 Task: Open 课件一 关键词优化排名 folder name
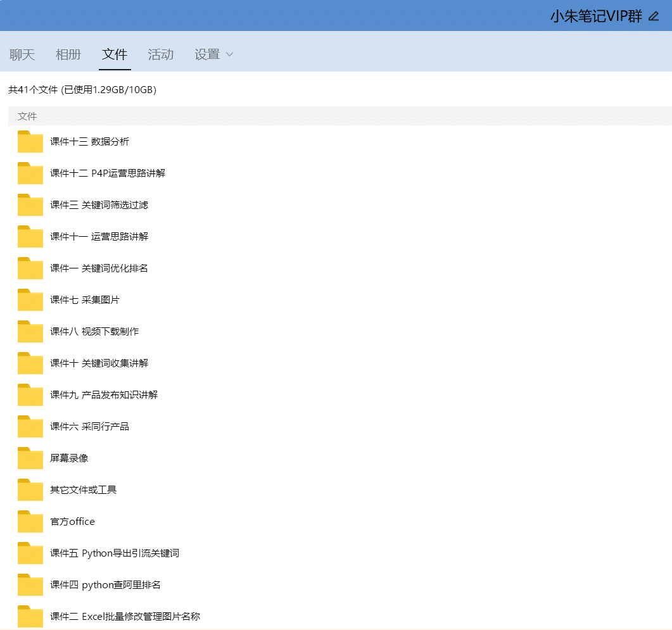pyautogui.click(x=99, y=268)
